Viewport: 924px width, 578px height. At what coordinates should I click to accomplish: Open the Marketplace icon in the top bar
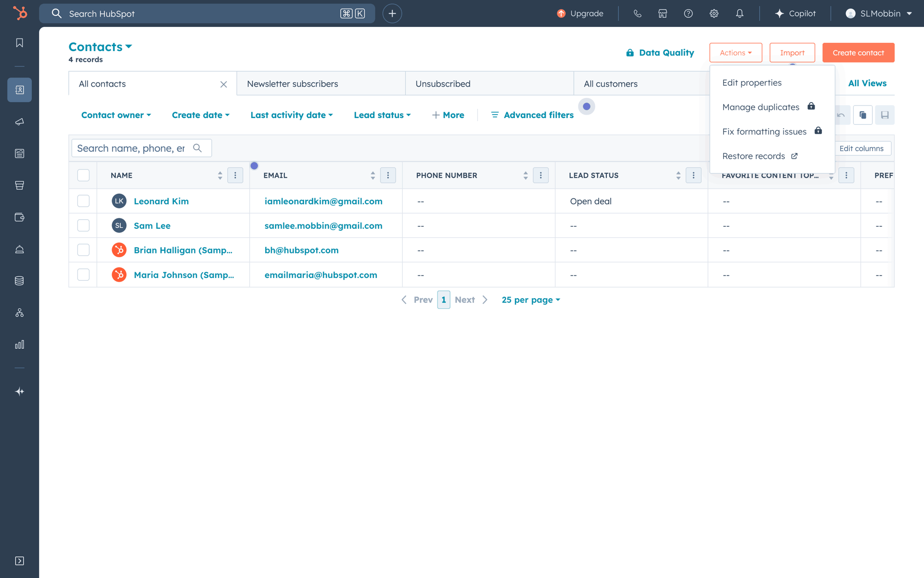(663, 13)
